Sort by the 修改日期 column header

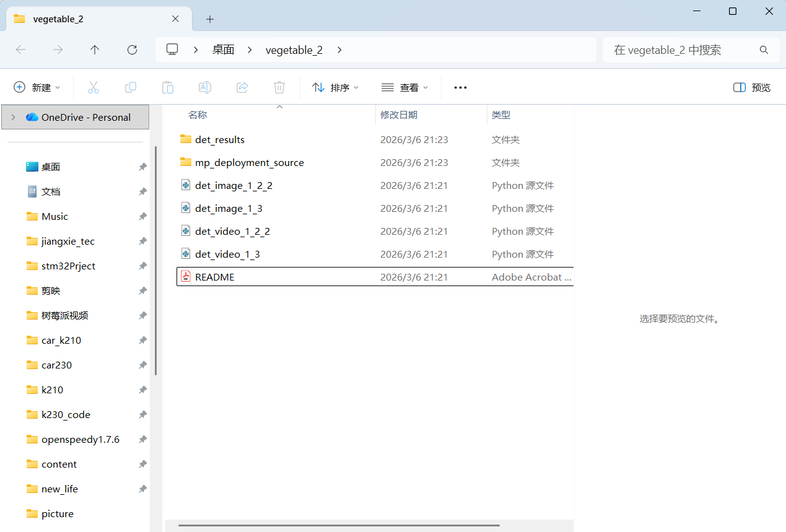399,115
